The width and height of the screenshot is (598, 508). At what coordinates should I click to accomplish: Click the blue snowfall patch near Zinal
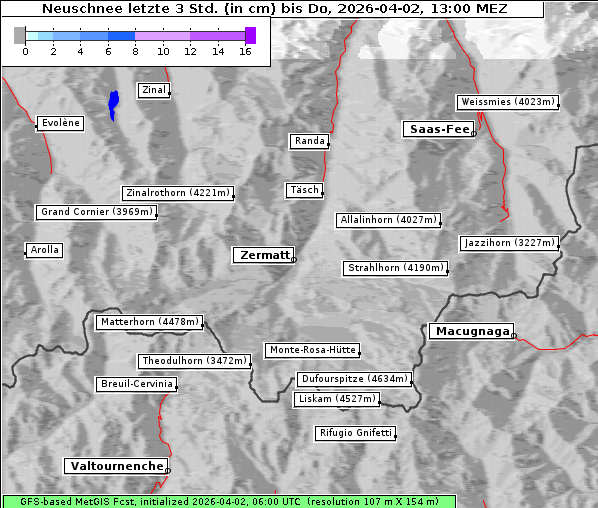tap(113, 105)
